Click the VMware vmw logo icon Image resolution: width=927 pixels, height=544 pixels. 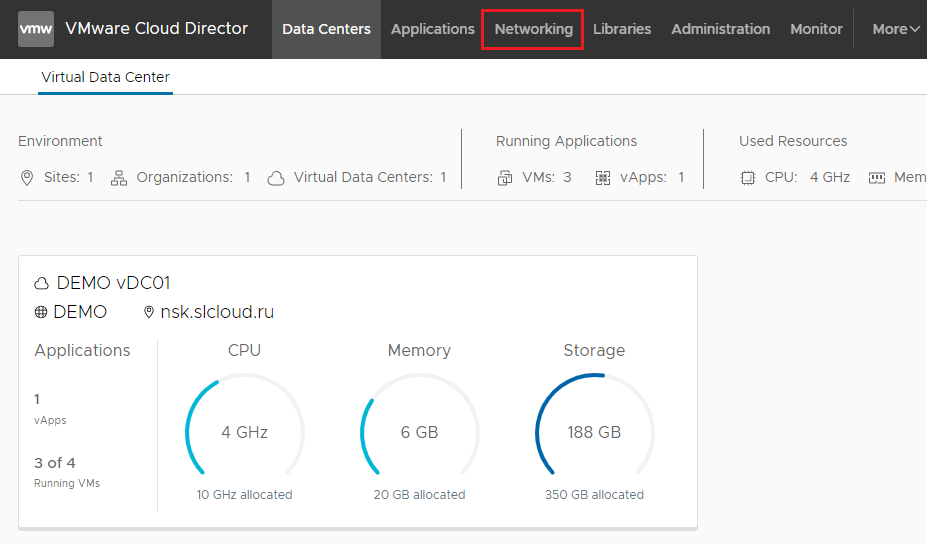[36, 29]
